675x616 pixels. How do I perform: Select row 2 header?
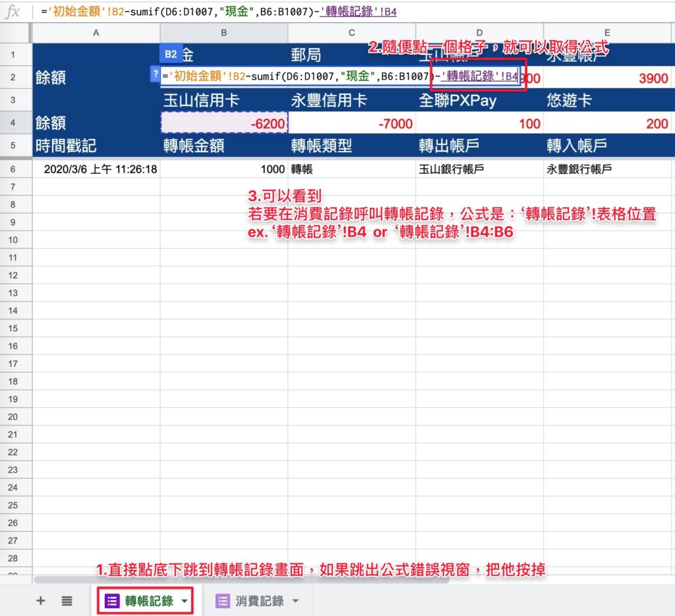click(13, 78)
